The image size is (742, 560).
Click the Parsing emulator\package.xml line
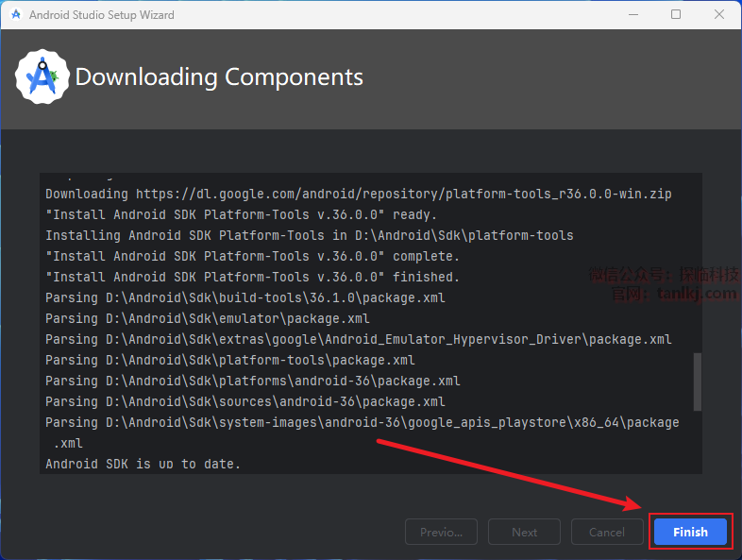pyautogui.click(x=208, y=318)
